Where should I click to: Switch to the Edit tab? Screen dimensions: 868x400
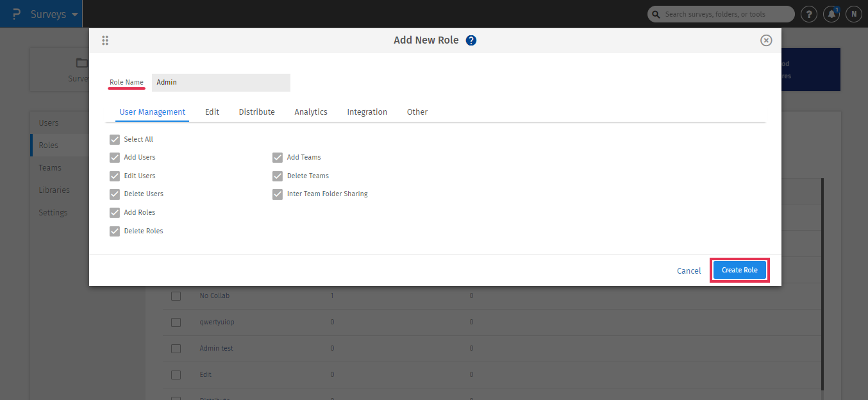pyautogui.click(x=212, y=112)
